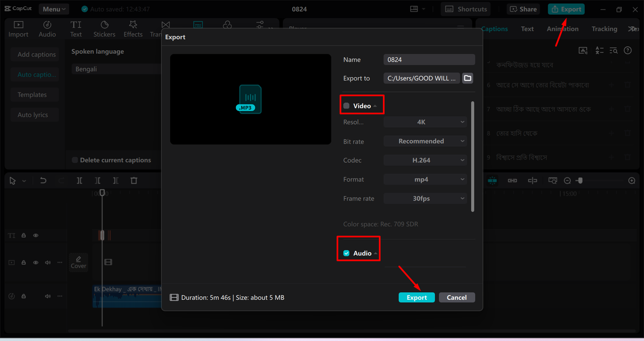Screen dimensions: 644x341
Task: Toggle the text track eye visibility
Action: tap(36, 235)
